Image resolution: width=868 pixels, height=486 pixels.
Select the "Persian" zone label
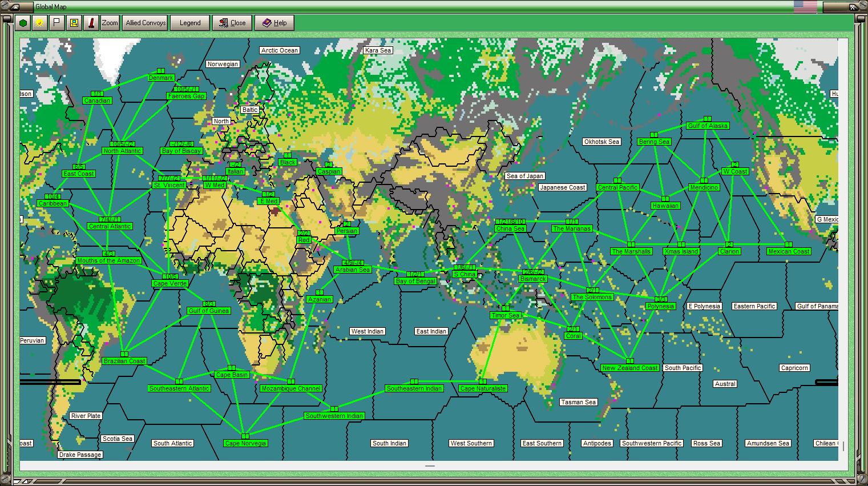[x=347, y=231]
